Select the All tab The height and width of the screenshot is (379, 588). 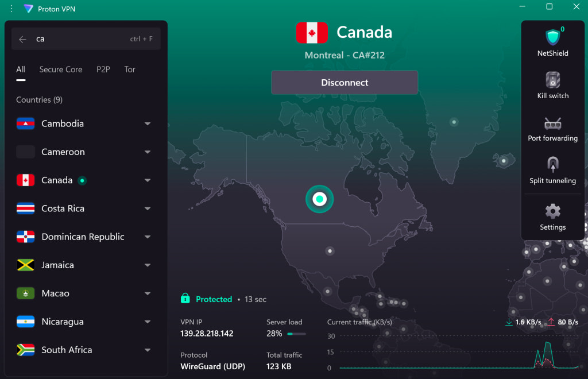(x=21, y=69)
